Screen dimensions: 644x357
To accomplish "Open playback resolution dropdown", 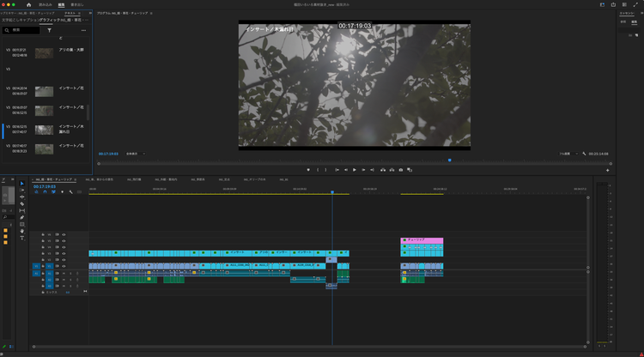I will (x=568, y=154).
